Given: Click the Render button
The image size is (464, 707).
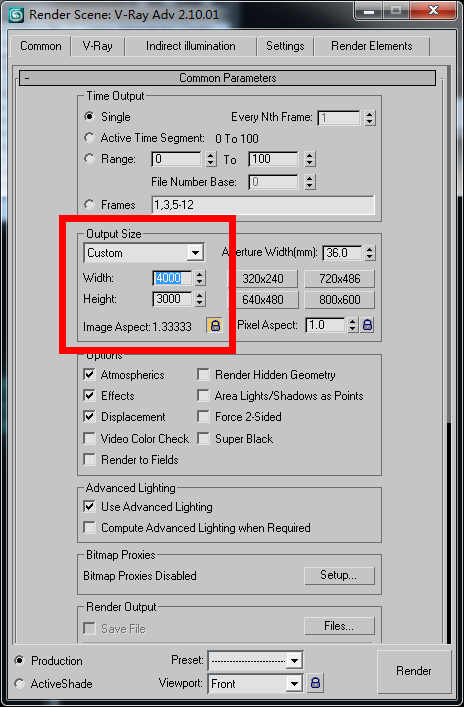Looking at the screenshot, I should (414, 671).
